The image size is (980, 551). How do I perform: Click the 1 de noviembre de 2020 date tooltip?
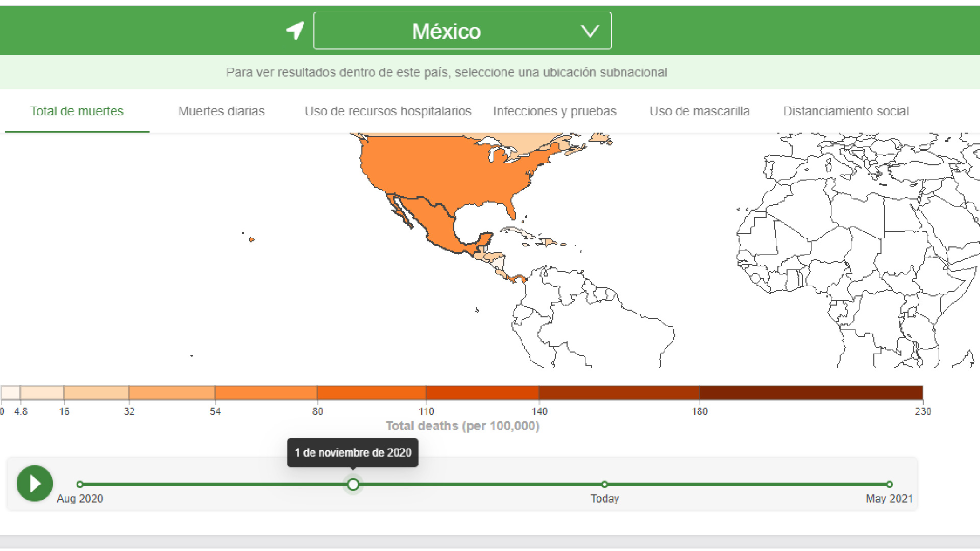tap(353, 453)
